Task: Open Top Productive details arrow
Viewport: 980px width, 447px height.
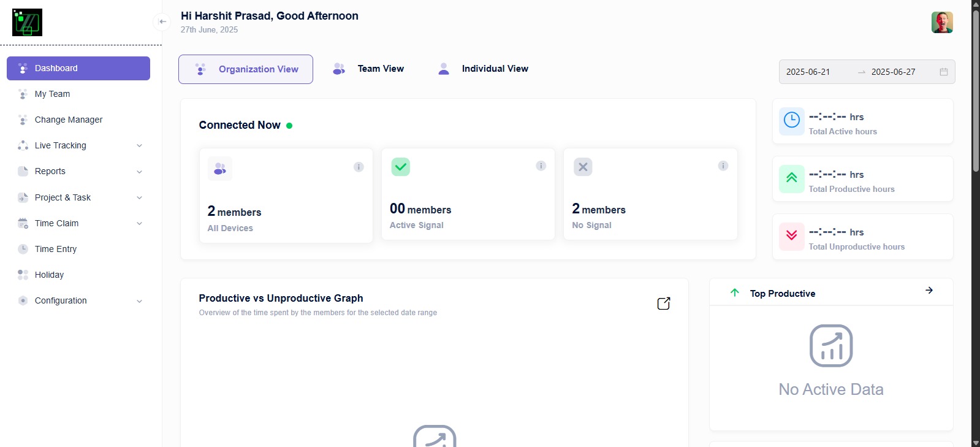Action: click(929, 291)
